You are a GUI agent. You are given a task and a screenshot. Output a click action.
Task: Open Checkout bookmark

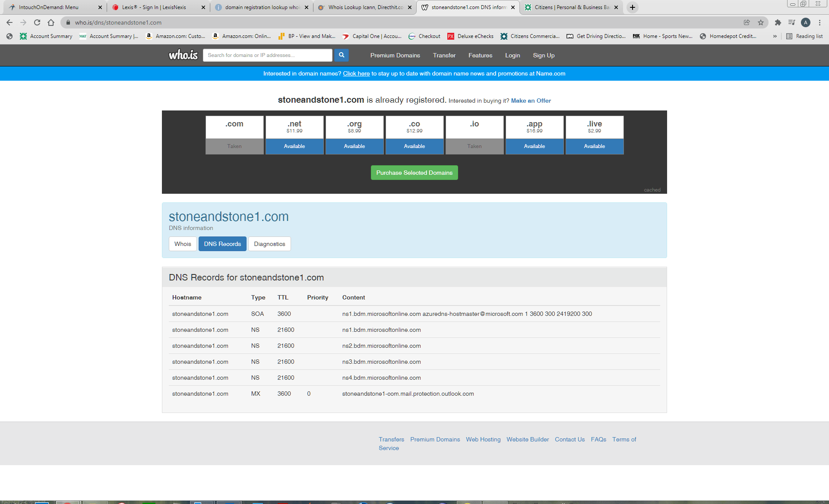424,36
